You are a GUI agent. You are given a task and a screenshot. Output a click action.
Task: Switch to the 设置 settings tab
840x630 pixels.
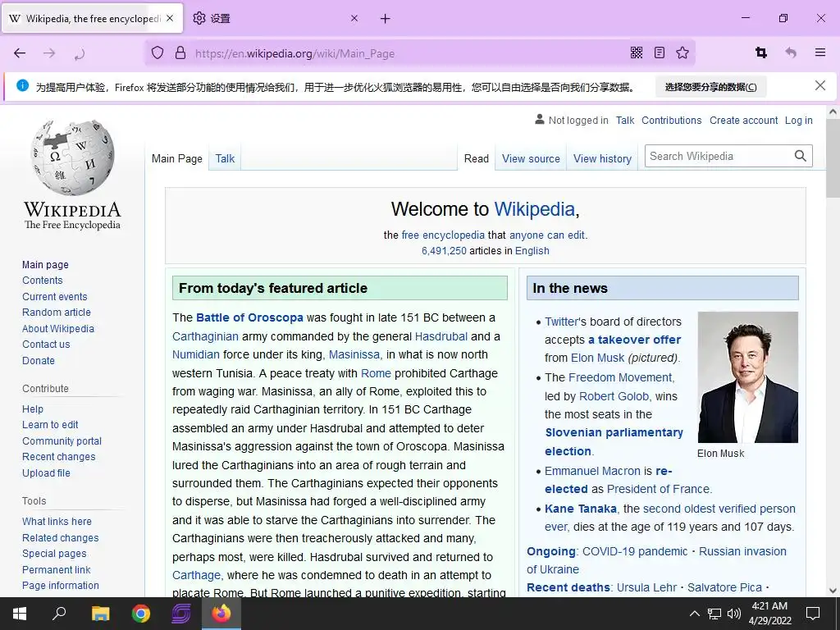[276, 18]
